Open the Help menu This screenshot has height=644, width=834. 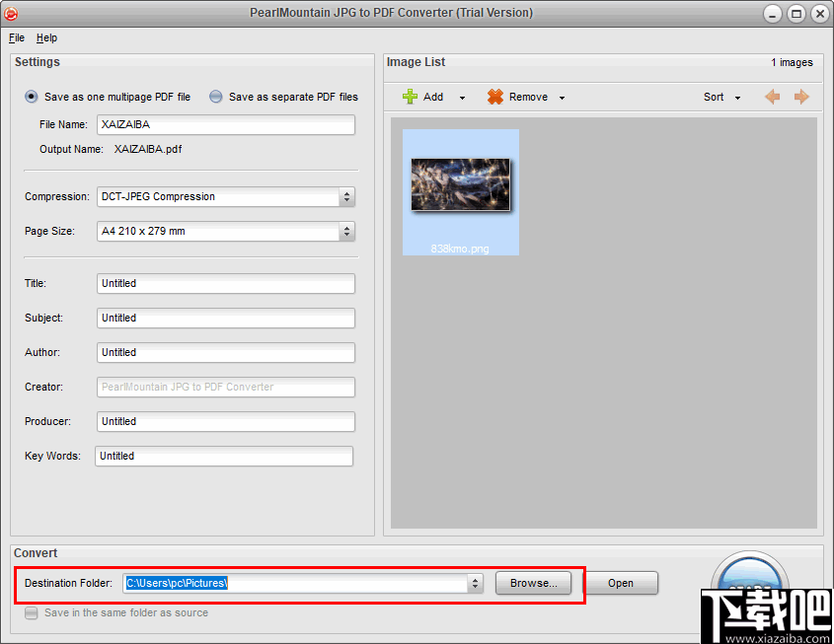[46, 37]
